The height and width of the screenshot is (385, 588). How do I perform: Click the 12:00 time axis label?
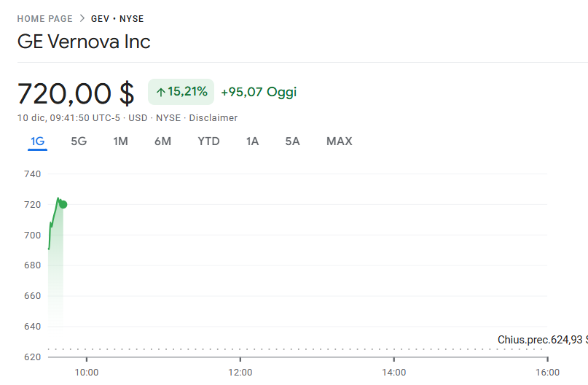coord(240,373)
